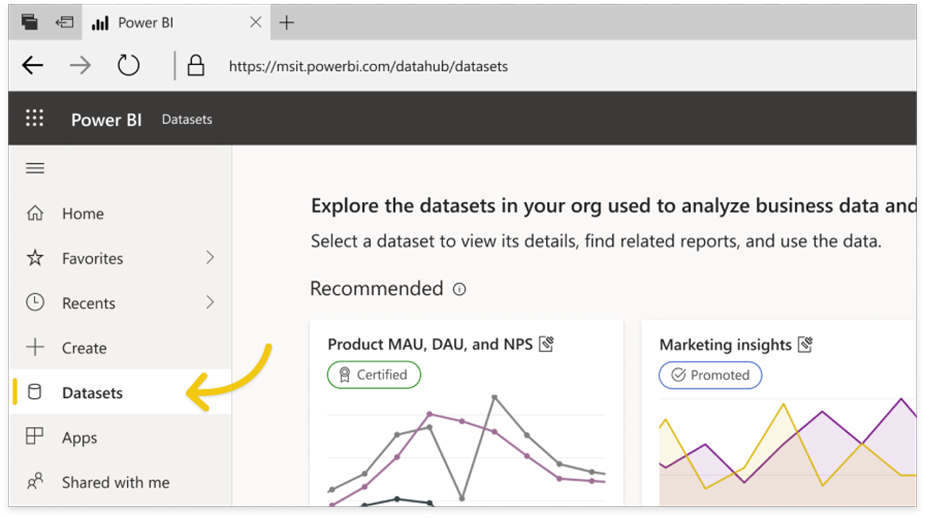The height and width of the screenshot is (518, 925).
Task: Click the Home house icon
Action: (x=35, y=213)
